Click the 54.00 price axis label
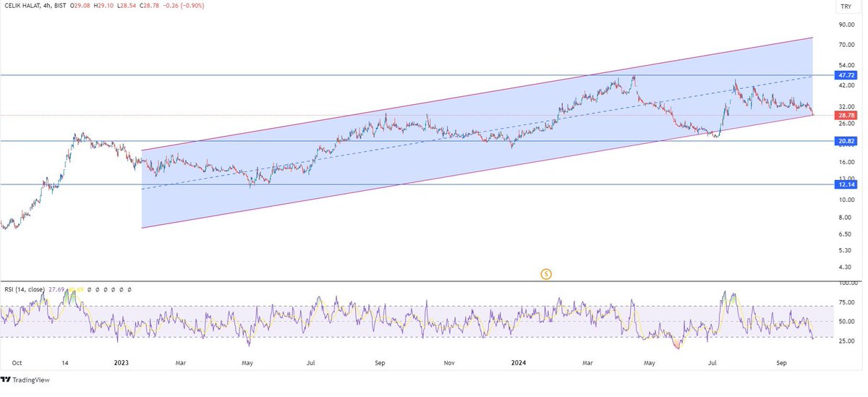The width and height of the screenshot is (868, 397). point(846,65)
